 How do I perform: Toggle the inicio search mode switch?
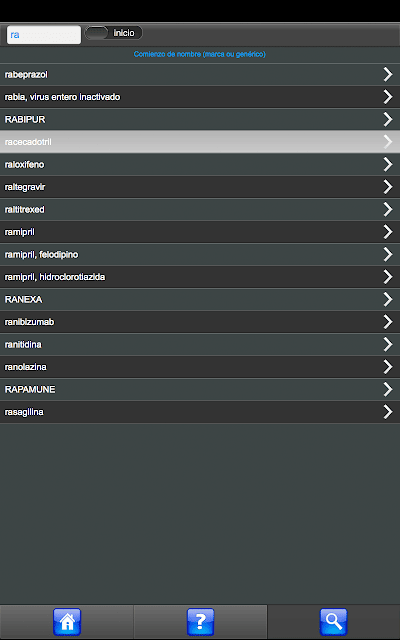(113, 33)
